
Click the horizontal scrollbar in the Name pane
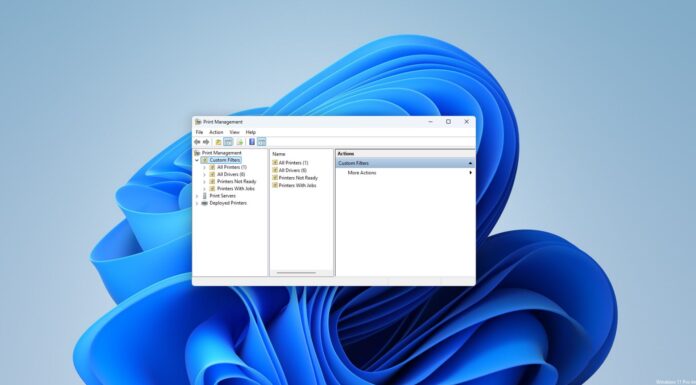[296, 273]
